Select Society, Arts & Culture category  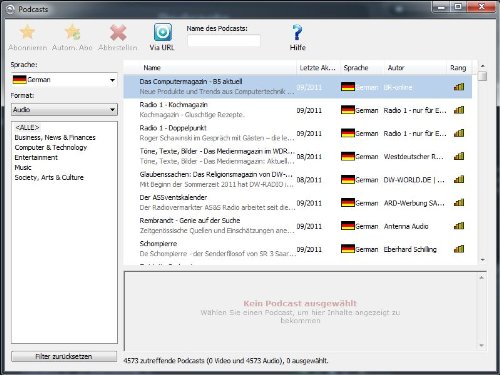pyautogui.click(x=49, y=177)
